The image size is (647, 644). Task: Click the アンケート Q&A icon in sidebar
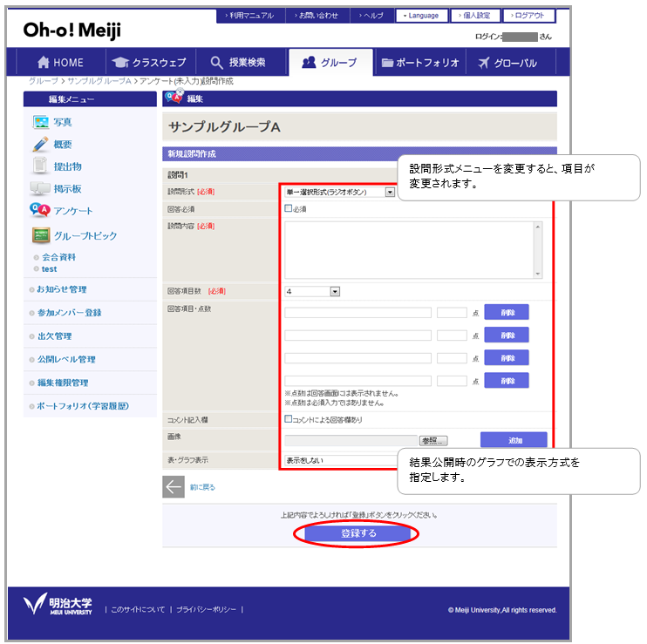click(x=40, y=210)
